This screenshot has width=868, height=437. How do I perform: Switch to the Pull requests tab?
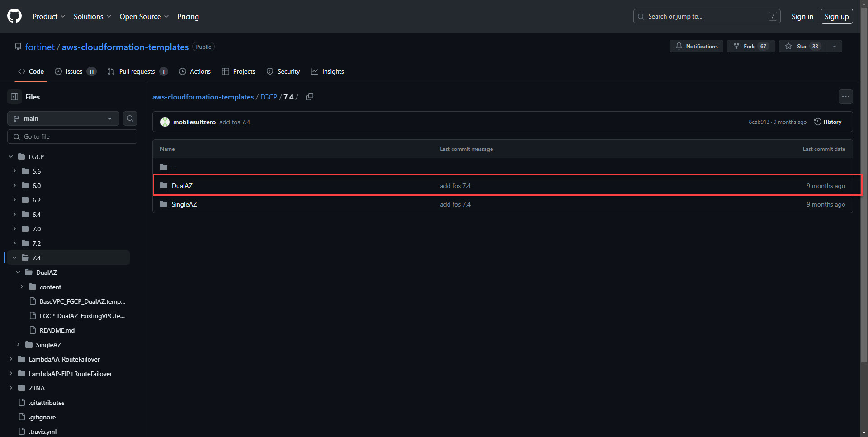pos(138,71)
